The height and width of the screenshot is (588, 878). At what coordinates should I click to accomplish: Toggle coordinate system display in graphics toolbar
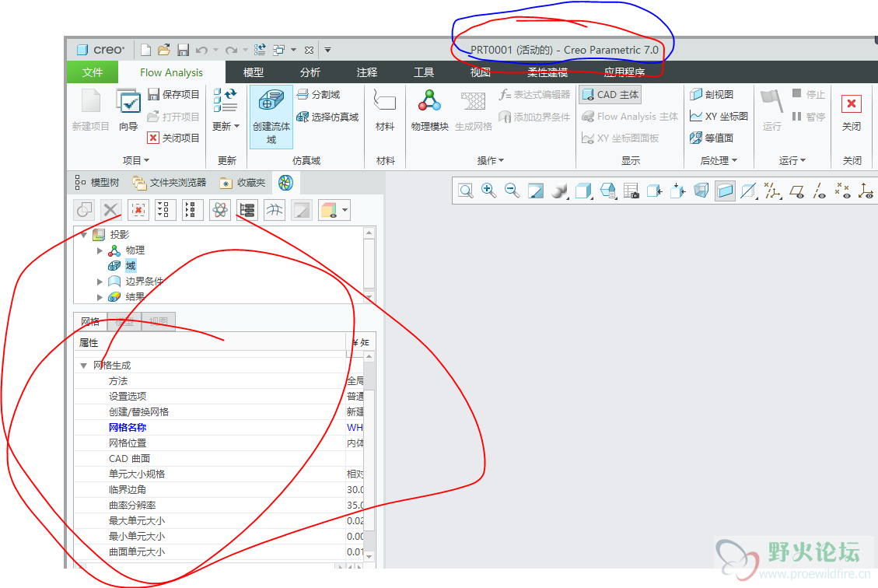click(866, 191)
